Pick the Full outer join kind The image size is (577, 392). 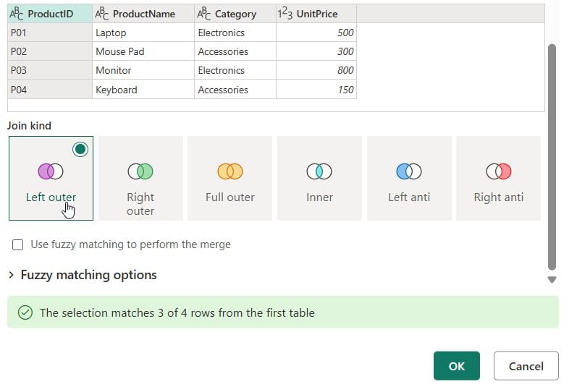(x=230, y=179)
